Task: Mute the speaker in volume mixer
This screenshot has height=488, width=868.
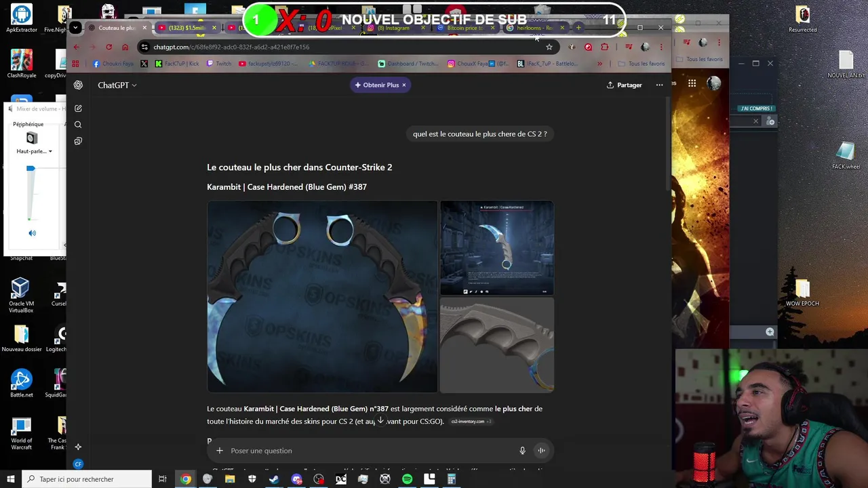Action: pos(32,233)
